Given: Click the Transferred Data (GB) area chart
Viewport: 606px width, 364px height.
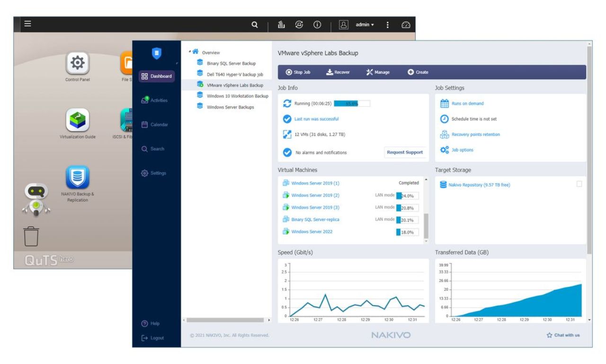Looking at the screenshot, I should tap(510, 292).
